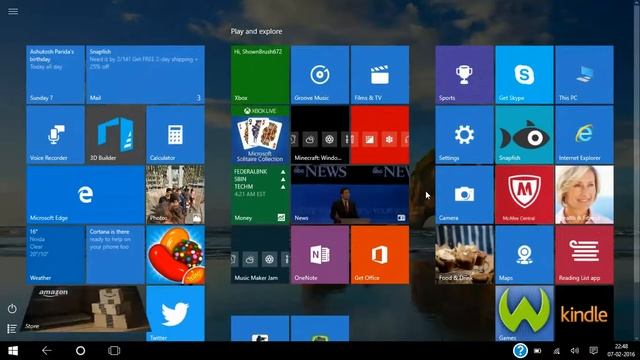The image size is (640, 360).
Task: Open the Action Center notification icon
Action: tap(593, 351)
